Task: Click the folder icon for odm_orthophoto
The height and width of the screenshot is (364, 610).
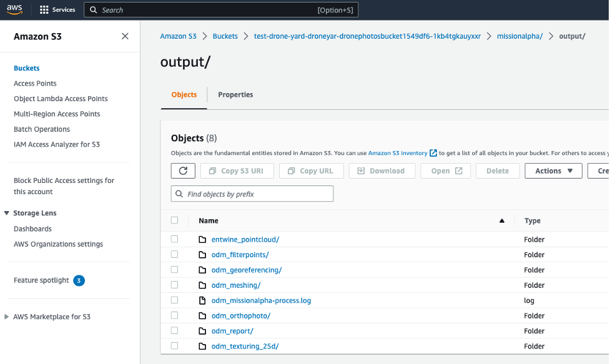Action: [202, 316]
